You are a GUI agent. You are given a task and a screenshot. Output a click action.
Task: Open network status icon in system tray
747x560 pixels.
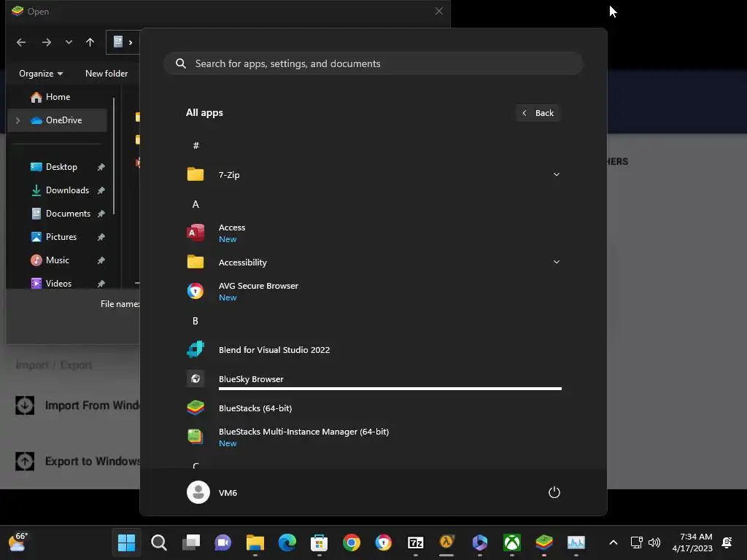click(x=636, y=542)
